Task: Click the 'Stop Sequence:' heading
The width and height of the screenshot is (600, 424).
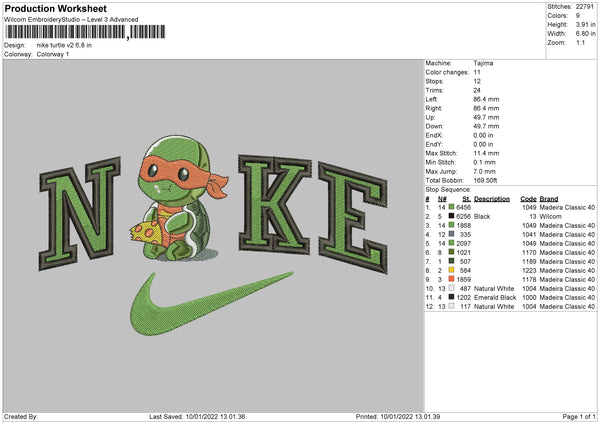Action: pyautogui.click(x=448, y=190)
